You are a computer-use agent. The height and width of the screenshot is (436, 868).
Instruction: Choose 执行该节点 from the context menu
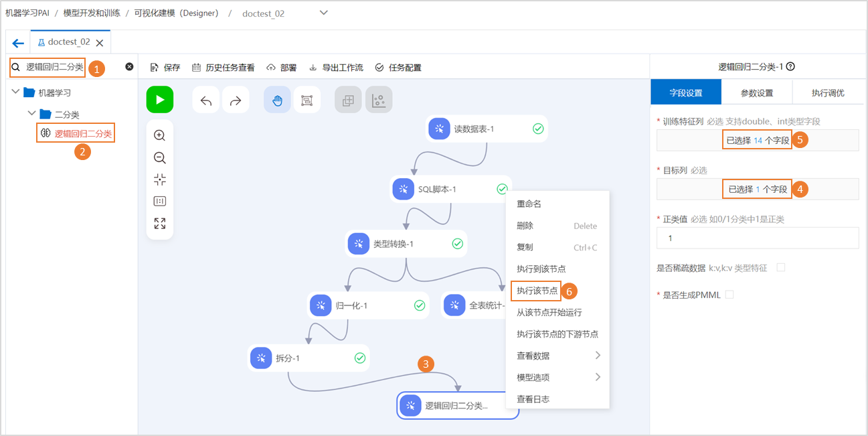536,291
